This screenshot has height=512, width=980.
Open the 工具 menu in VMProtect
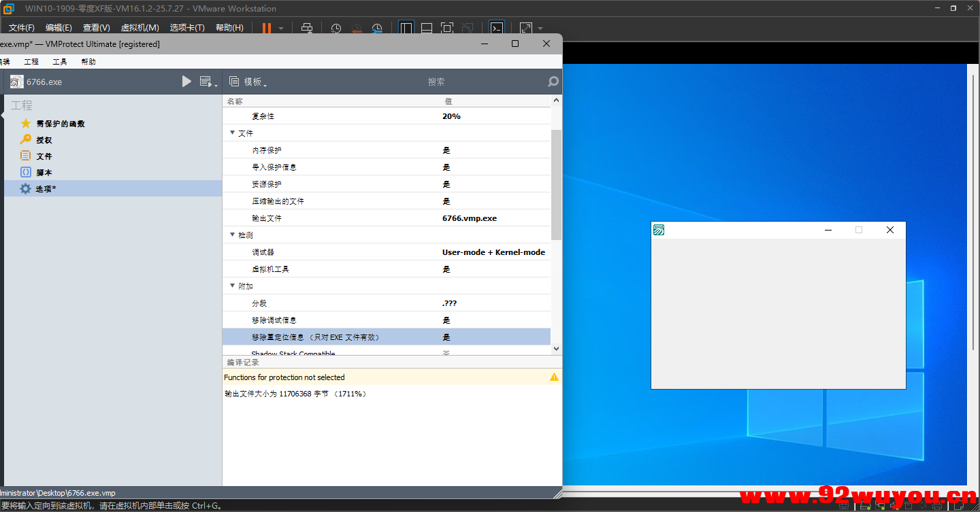click(59, 61)
